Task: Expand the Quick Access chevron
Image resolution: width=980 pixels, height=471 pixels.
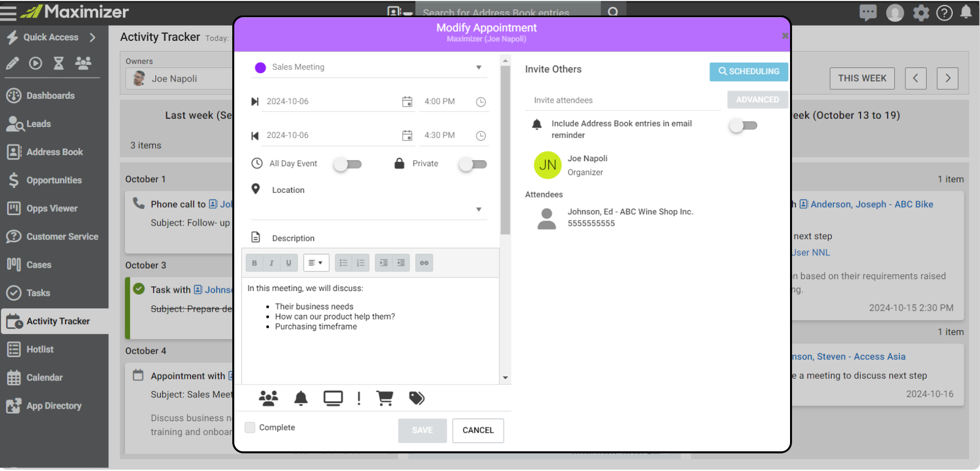Action: 92,37
